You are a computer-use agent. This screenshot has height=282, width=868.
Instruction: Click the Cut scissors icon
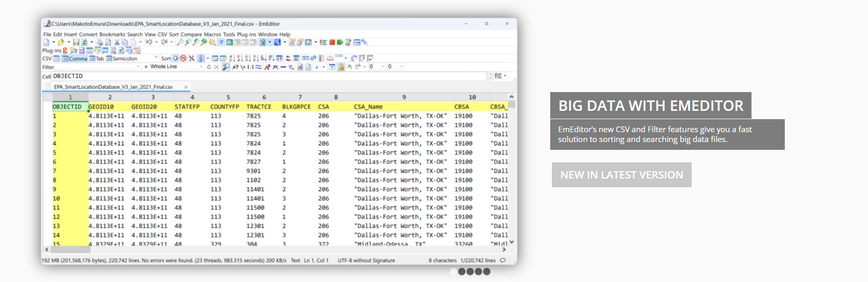[117, 42]
